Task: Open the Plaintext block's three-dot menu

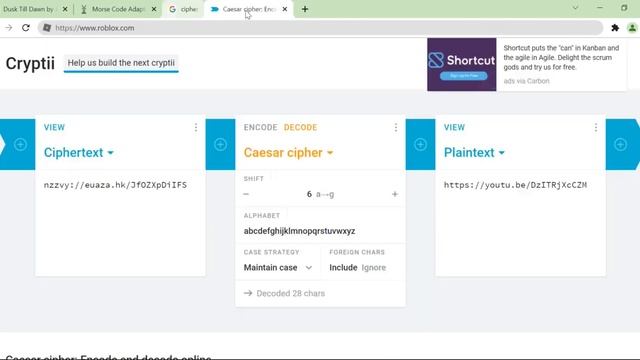Action: pyautogui.click(x=596, y=127)
